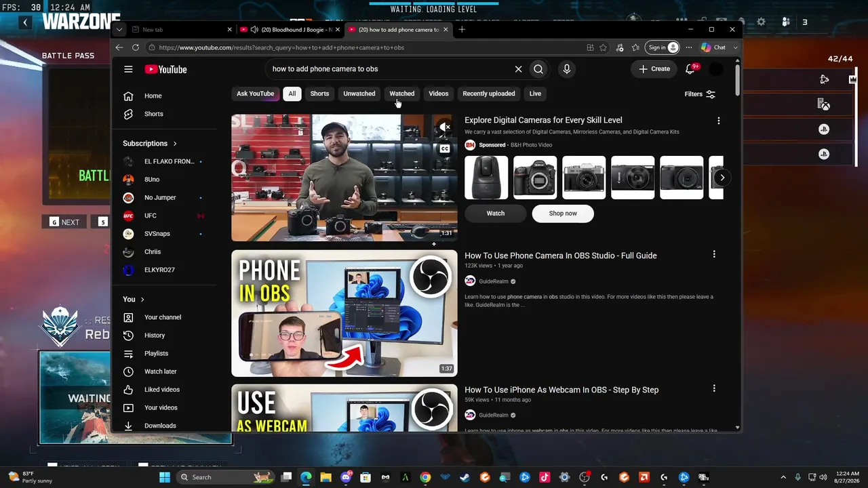
Task: Open Google Chrome from the taskbar
Action: pos(425,477)
